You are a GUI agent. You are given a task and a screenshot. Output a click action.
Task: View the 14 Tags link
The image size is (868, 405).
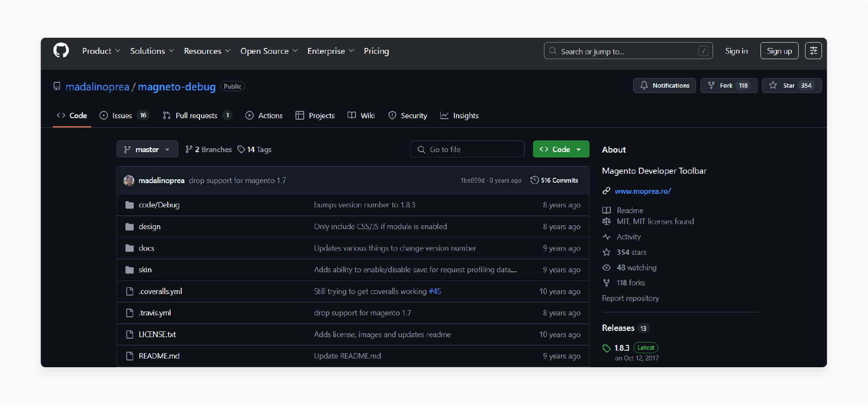254,149
